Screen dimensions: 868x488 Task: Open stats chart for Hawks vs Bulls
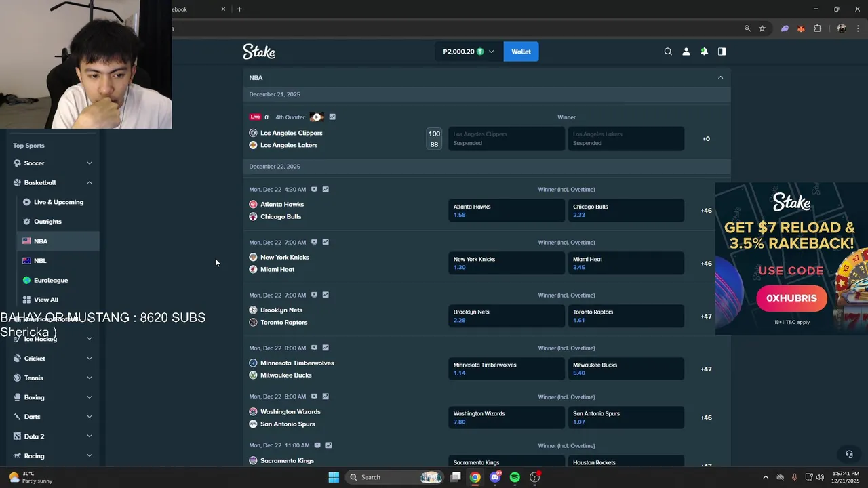(325, 190)
